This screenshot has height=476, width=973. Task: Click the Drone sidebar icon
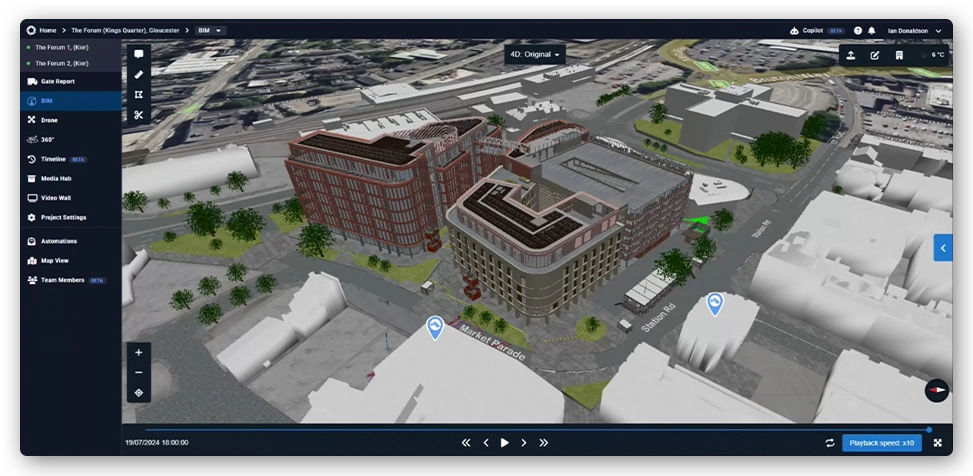tap(32, 120)
